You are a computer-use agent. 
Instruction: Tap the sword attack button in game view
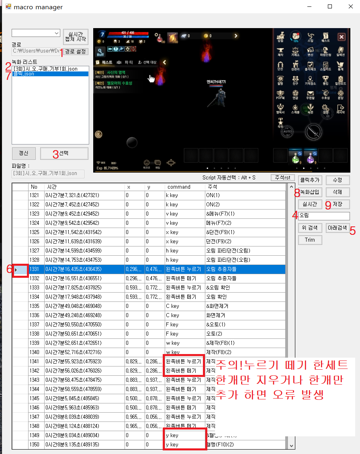pos(313,132)
